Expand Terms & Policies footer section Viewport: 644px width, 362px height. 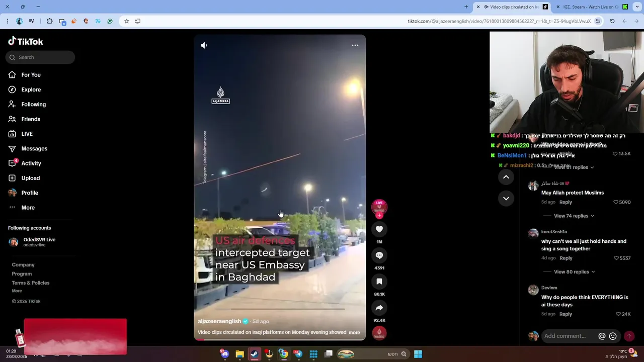[x=31, y=283]
